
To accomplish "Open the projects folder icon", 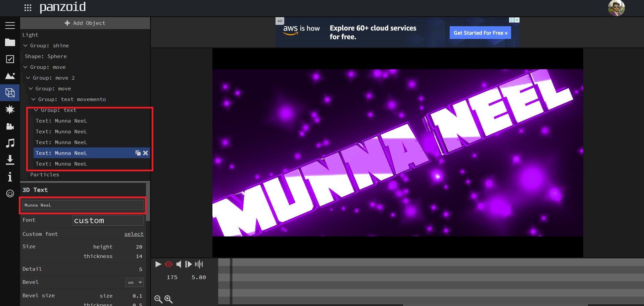I will [10, 42].
